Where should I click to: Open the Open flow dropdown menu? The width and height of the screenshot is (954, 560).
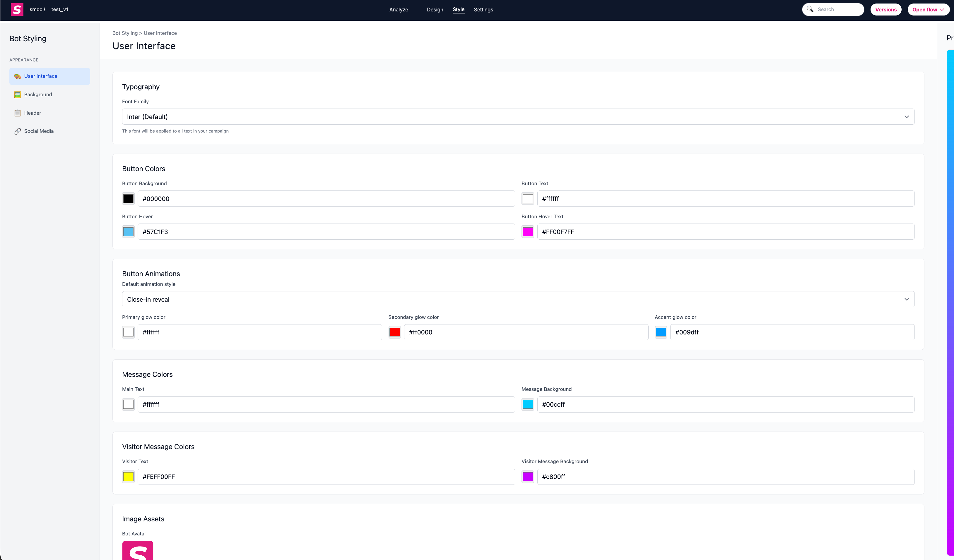[928, 9]
